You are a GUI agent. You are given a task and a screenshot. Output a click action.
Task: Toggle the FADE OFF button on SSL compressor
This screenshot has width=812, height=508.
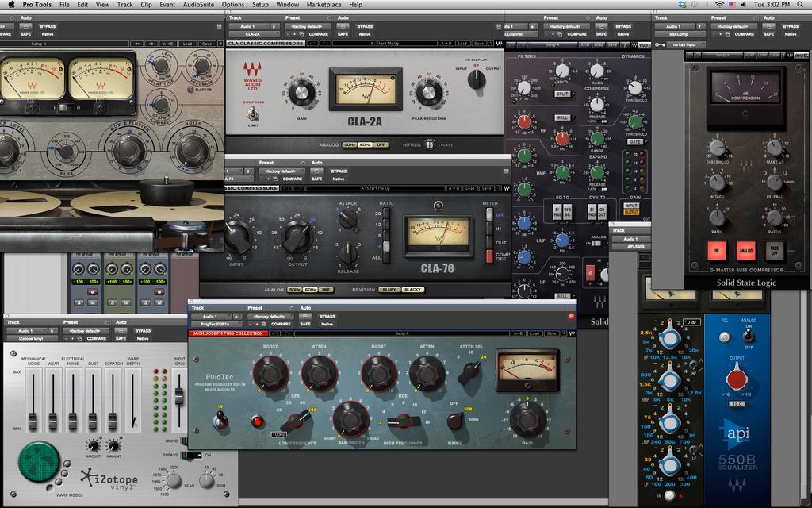coord(775,251)
